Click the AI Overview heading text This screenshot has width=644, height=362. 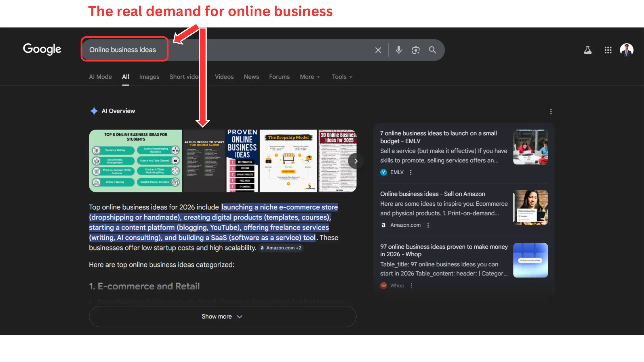tap(118, 111)
